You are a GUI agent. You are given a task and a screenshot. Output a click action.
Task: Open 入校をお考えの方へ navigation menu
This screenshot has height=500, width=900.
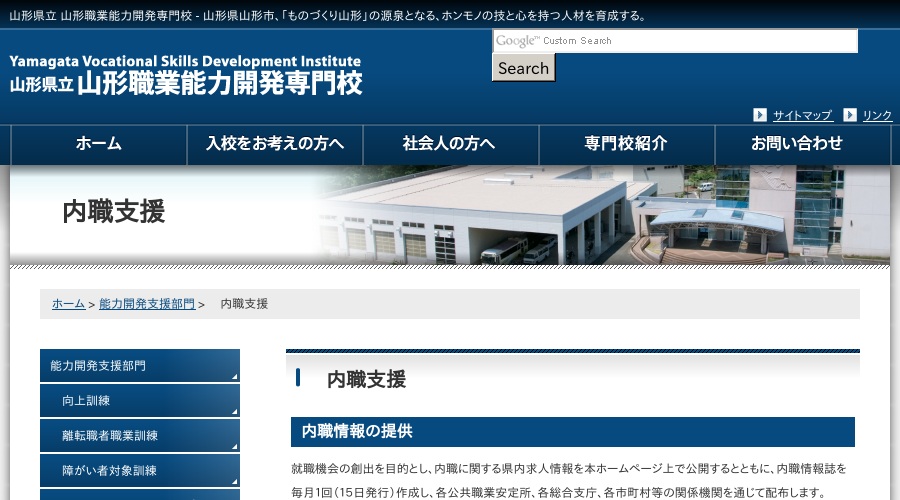click(275, 144)
